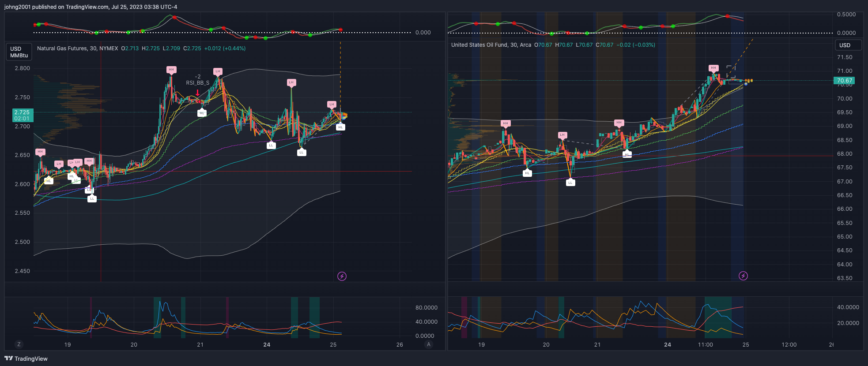
Task: Click date 26 on Gas chart time axis
Action: [x=400, y=345]
